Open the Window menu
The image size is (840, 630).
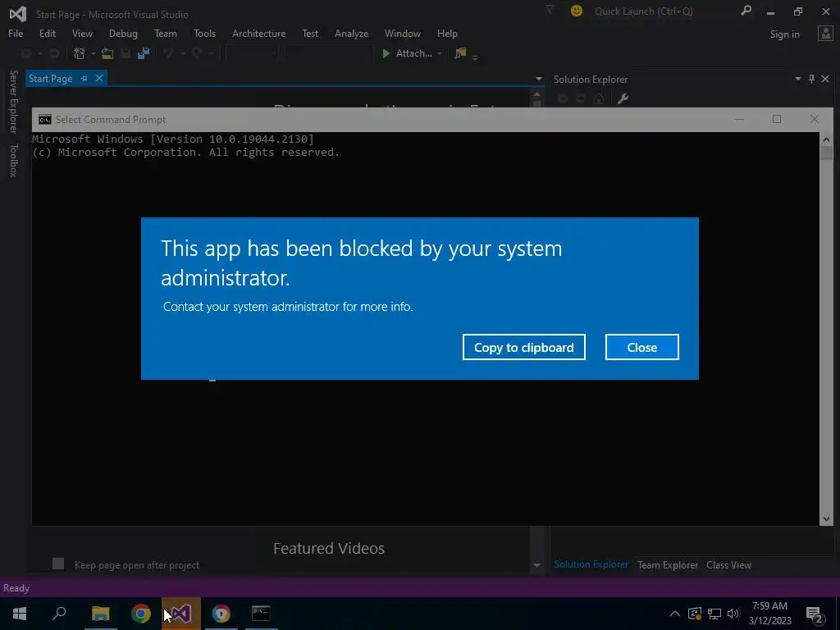[402, 33]
